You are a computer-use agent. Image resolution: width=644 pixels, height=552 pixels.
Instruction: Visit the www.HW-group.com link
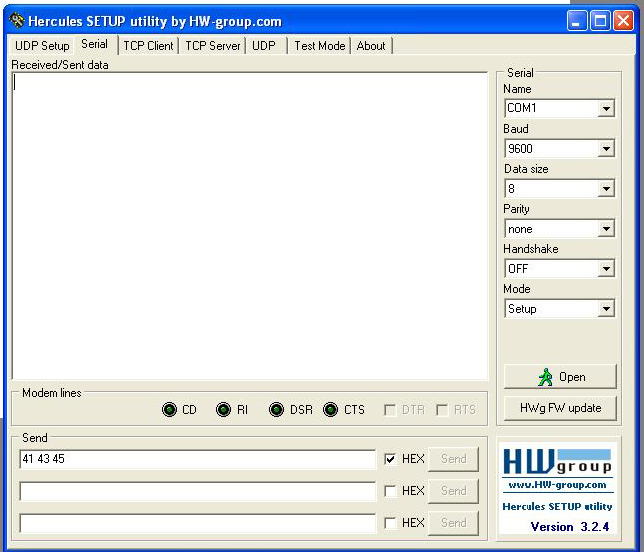(x=557, y=485)
